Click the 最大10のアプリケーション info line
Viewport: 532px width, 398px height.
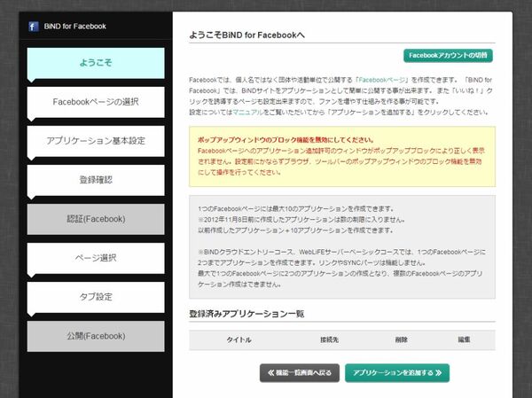296,208
